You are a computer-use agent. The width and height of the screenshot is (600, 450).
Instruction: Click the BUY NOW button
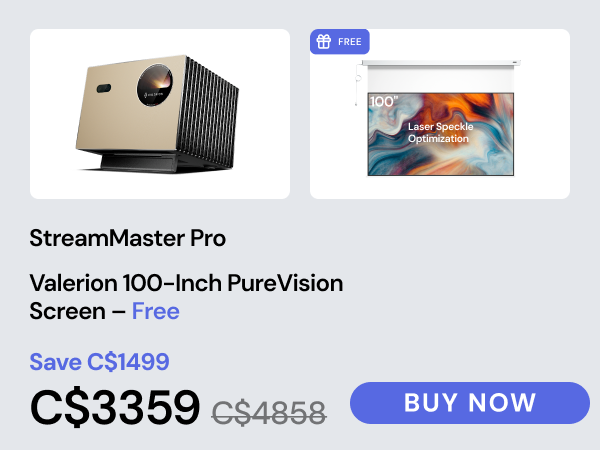[x=470, y=403]
